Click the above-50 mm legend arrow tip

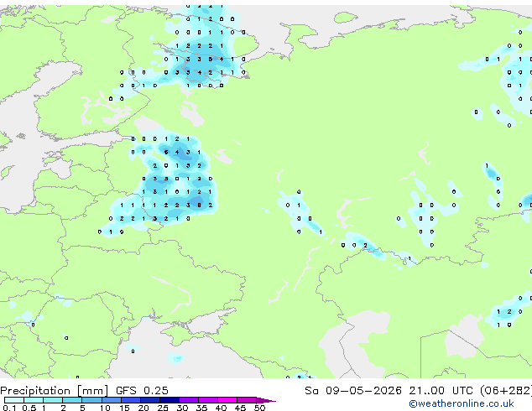click(266, 401)
